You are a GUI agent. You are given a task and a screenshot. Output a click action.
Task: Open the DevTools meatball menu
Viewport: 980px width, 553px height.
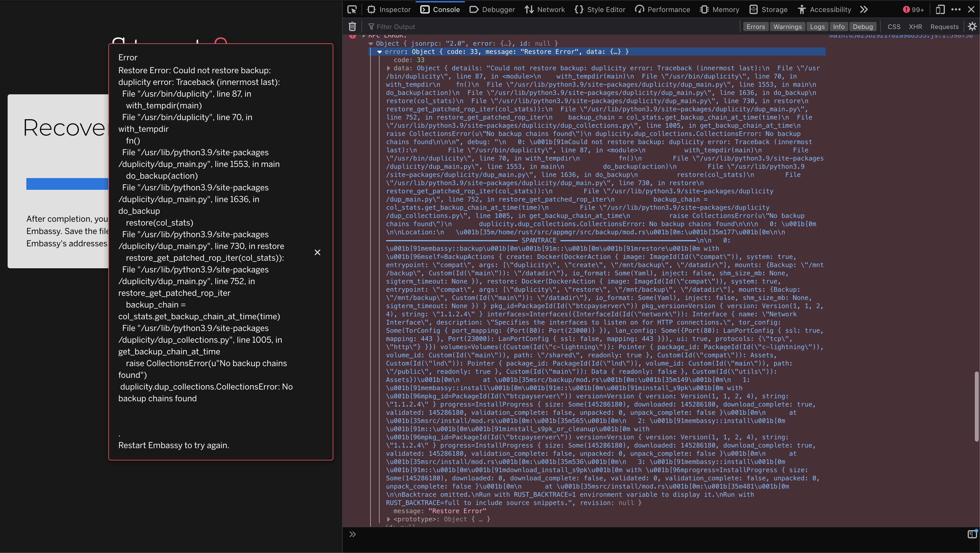(x=956, y=9)
